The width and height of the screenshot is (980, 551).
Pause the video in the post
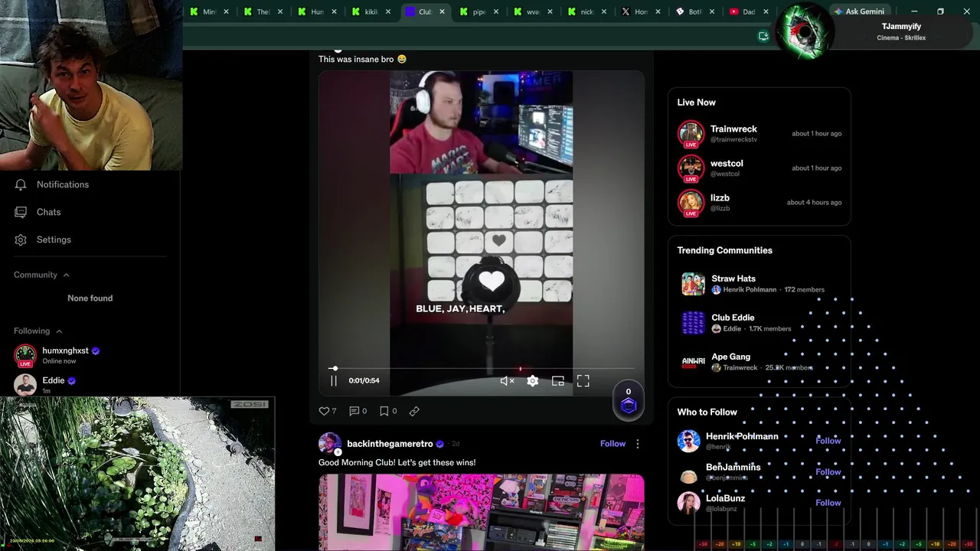(334, 381)
